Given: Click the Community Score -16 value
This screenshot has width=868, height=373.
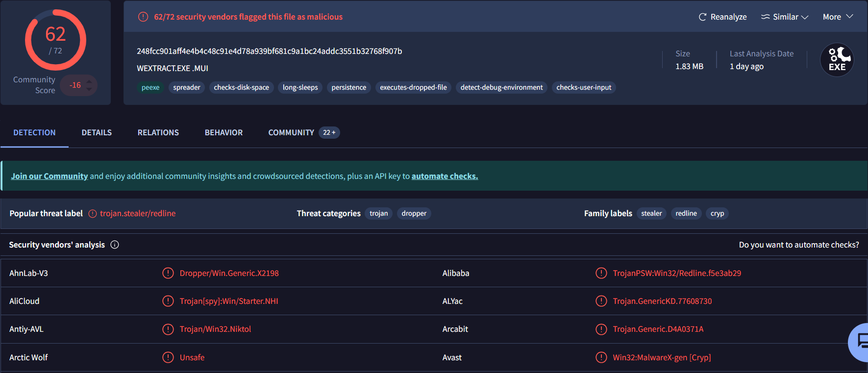Looking at the screenshot, I should point(75,85).
